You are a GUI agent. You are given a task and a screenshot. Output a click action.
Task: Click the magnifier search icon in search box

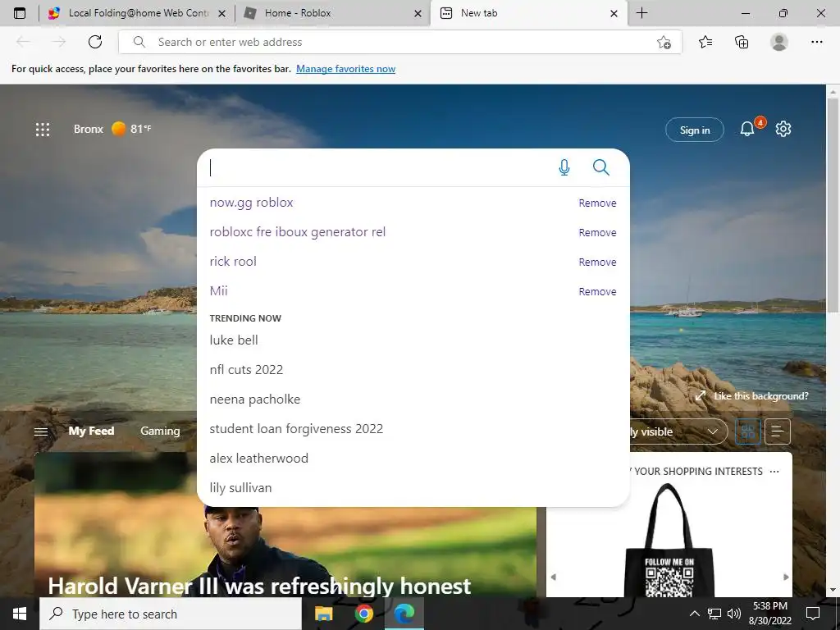(x=601, y=167)
